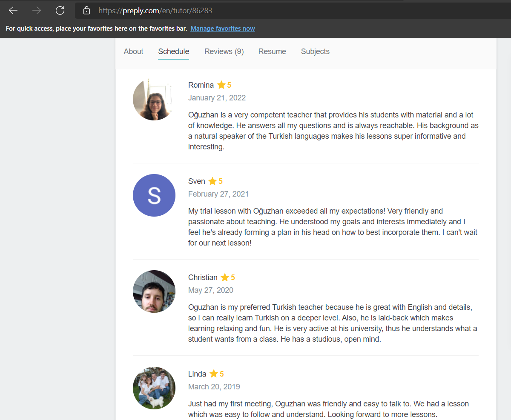This screenshot has height=420, width=511.
Task: Switch to the Schedule tab
Action: point(173,51)
